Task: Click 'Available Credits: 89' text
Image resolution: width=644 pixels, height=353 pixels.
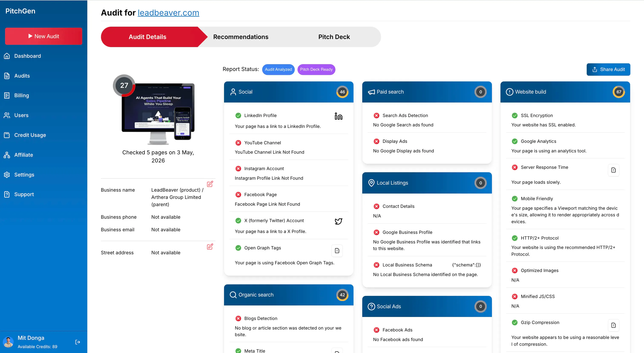Action: pyautogui.click(x=37, y=347)
